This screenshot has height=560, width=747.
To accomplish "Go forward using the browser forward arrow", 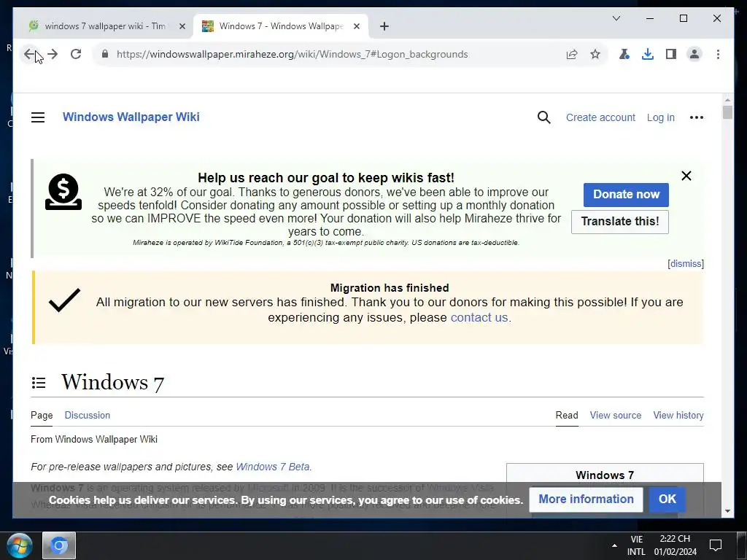I will pyautogui.click(x=53, y=54).
